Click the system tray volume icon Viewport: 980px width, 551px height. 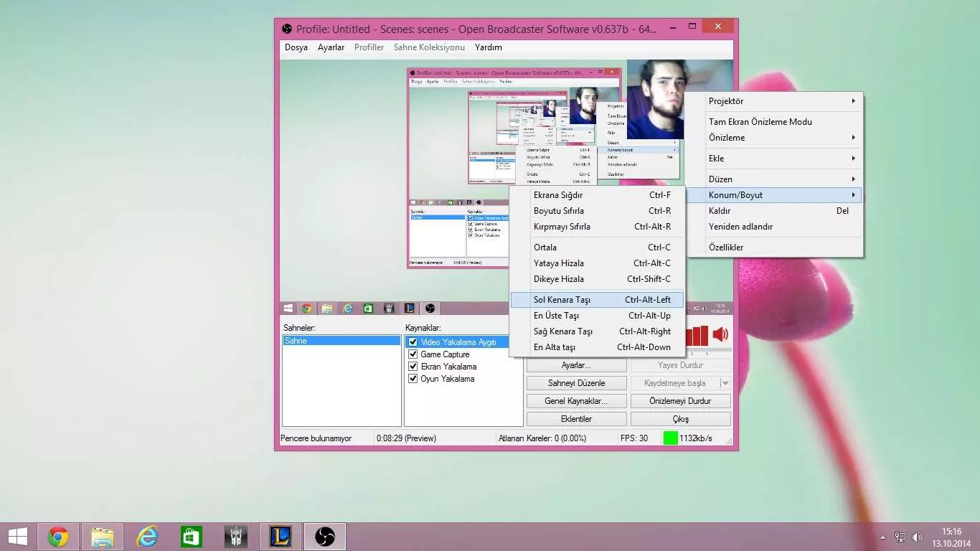pos(917,537)
